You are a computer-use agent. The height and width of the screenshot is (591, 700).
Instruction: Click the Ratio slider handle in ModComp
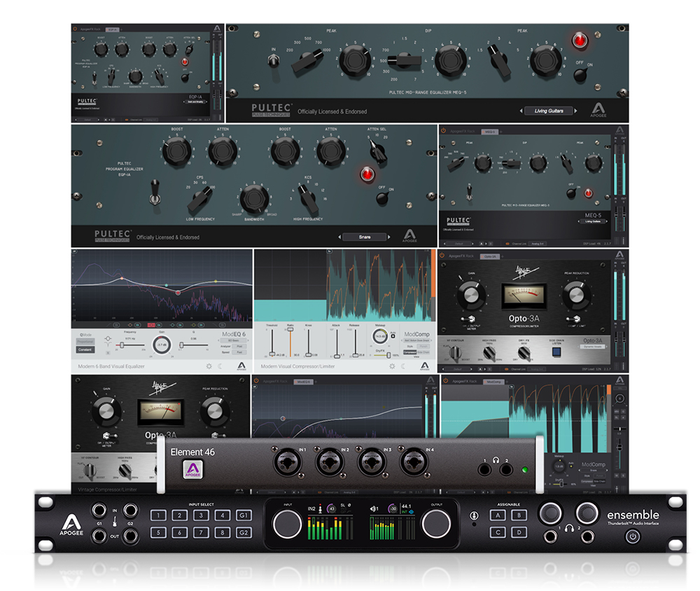point(290,329)
